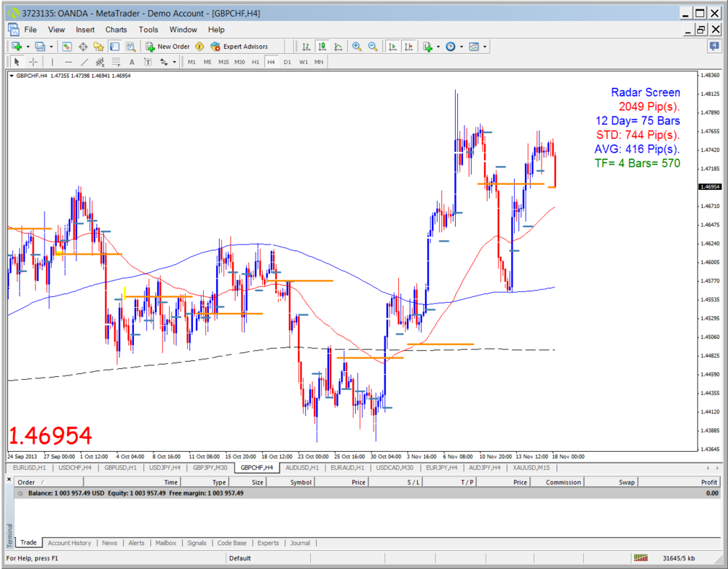Image resolution: width=728 pixels, height=569 pixels.
Task: Toggle the Market Watch window
Action: click(67, 47)
